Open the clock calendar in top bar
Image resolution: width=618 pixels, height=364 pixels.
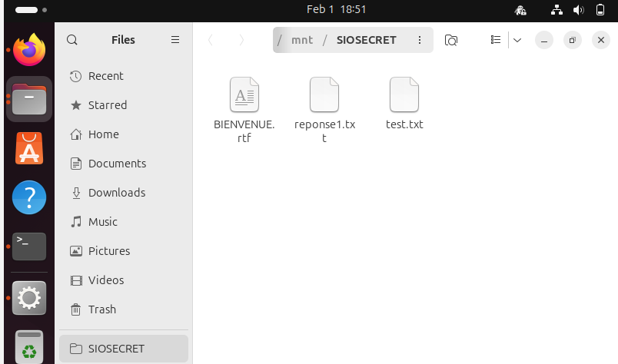(x=336, y=9)
